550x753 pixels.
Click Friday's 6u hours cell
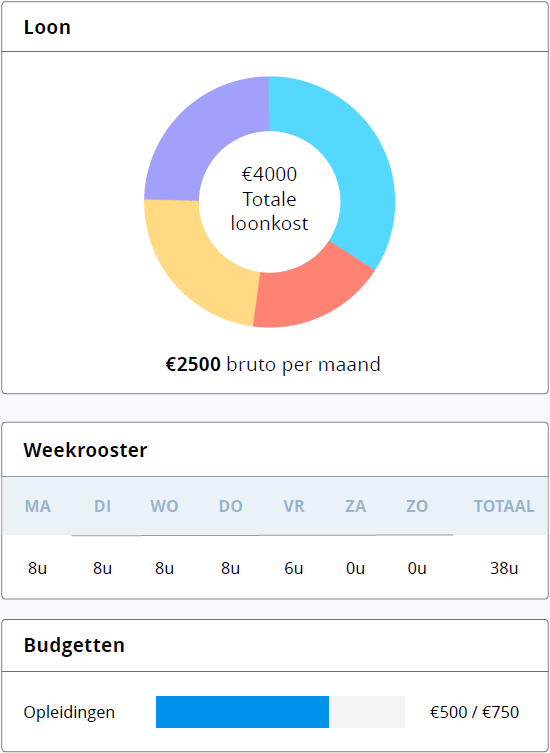point(293,569)
